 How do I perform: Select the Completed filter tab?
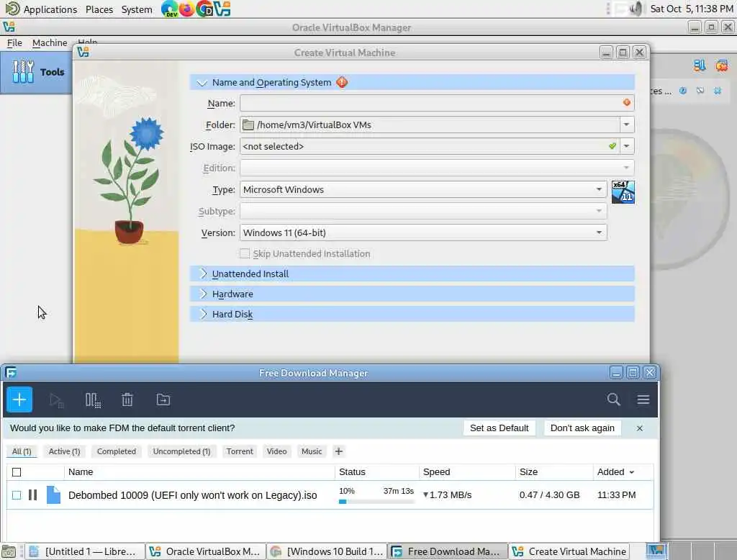coord(116,451)
